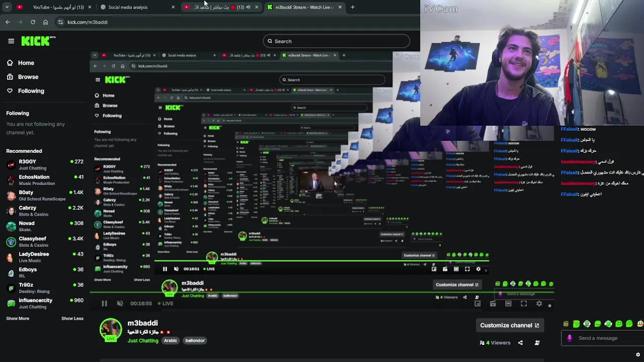Collapse recommended list with Show Less
This screenshot has width=644, height=362.
click(72, 318)
